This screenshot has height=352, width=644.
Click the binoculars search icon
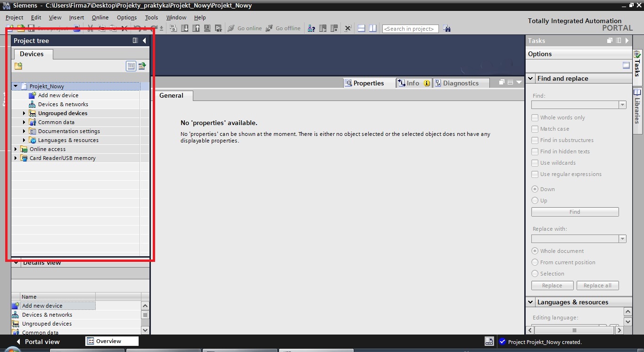[447, 29]
